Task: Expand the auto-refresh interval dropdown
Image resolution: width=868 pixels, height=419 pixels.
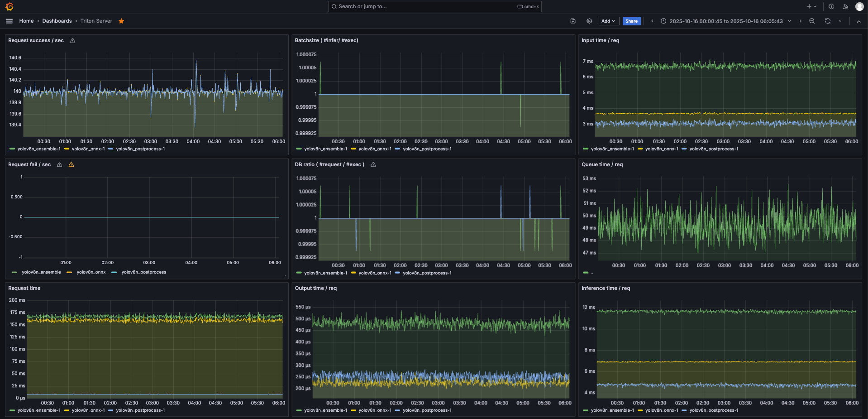Action: [x=840, y=21]
